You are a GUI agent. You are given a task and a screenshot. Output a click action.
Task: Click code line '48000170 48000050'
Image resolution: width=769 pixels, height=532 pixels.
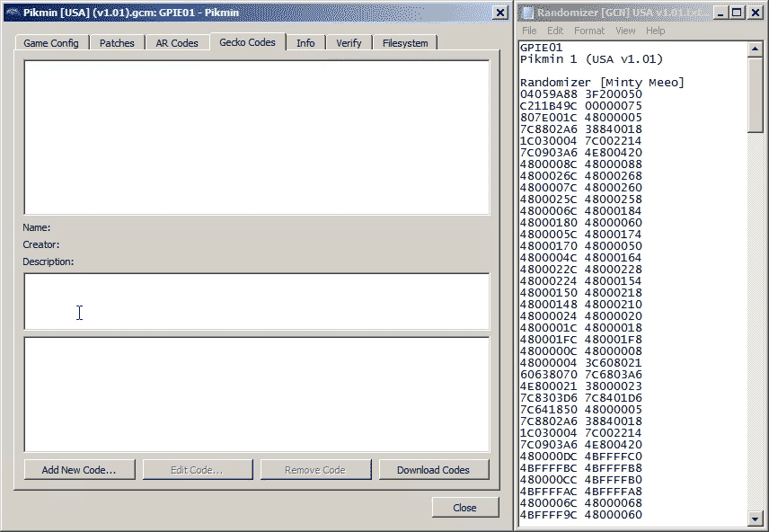[x=580, y=246]
